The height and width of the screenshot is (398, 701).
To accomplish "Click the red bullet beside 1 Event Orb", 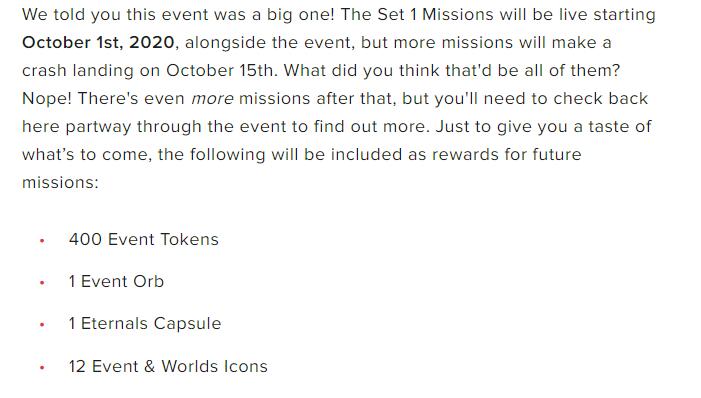I will coord(42,283).
